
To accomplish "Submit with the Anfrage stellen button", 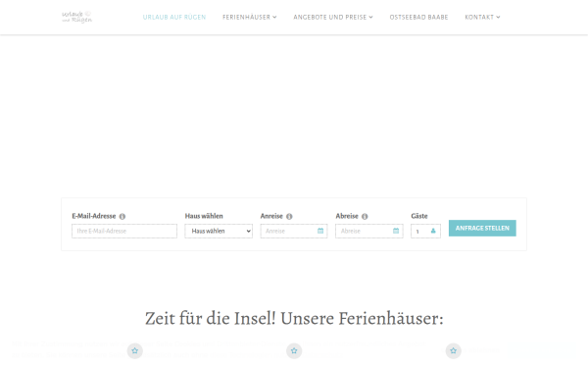I will [x=482, y=228].
